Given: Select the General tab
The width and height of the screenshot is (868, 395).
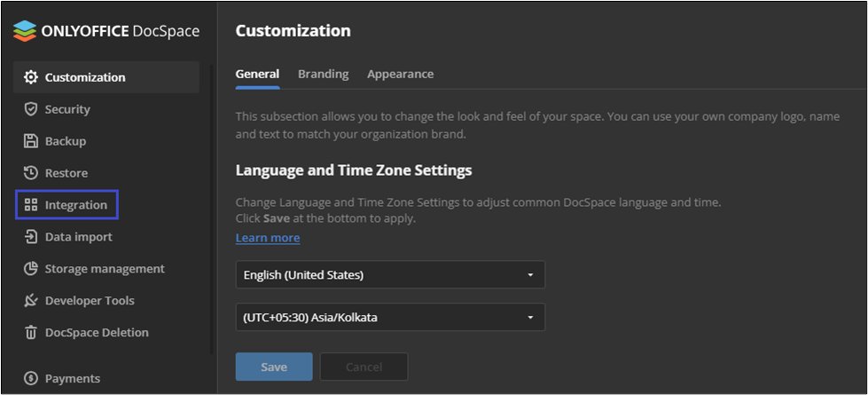Looking at the screenshot, I should (257, 74).
